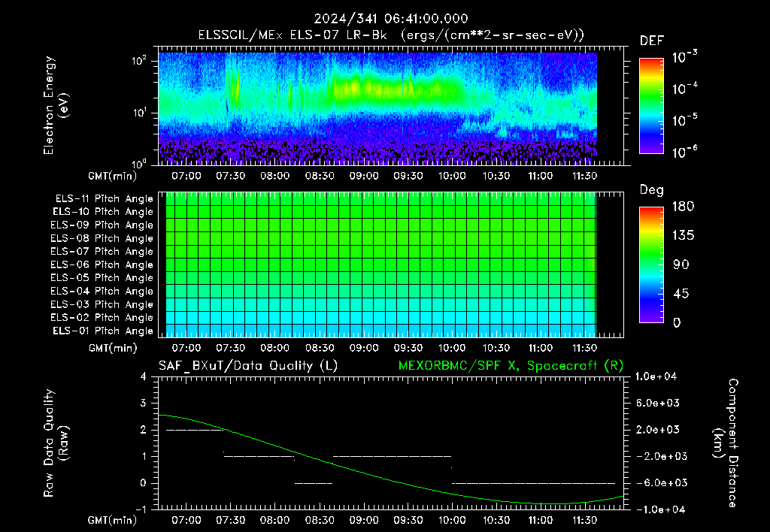Click the 135 value on Deg color bar
Viewport: 770px width, 532px height.
pyautogui.click(x=683, y=236)
